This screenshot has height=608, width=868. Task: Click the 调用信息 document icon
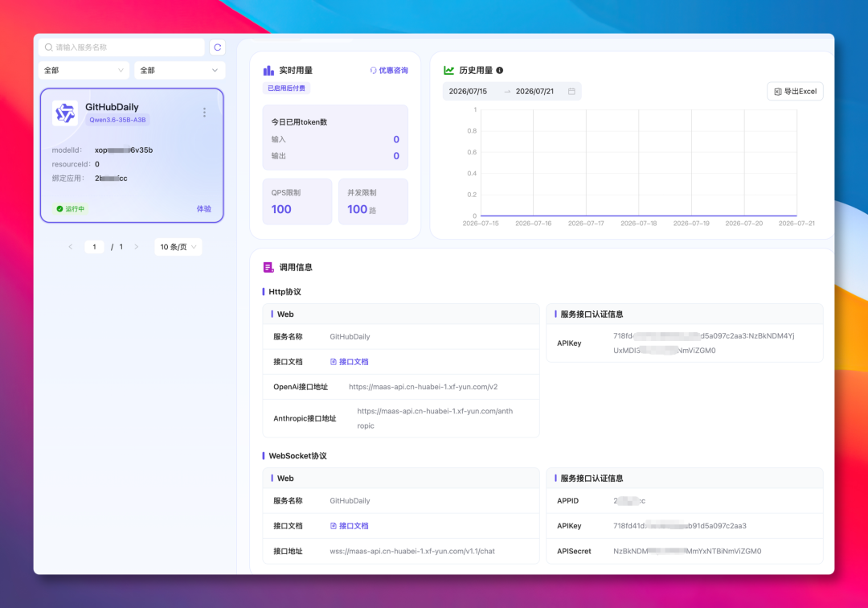(268, 268)
